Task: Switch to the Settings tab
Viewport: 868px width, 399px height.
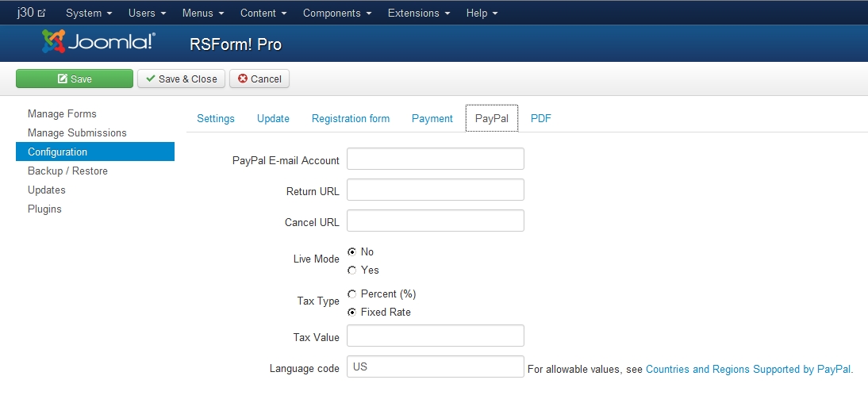Action: click(x=215, y=118)
